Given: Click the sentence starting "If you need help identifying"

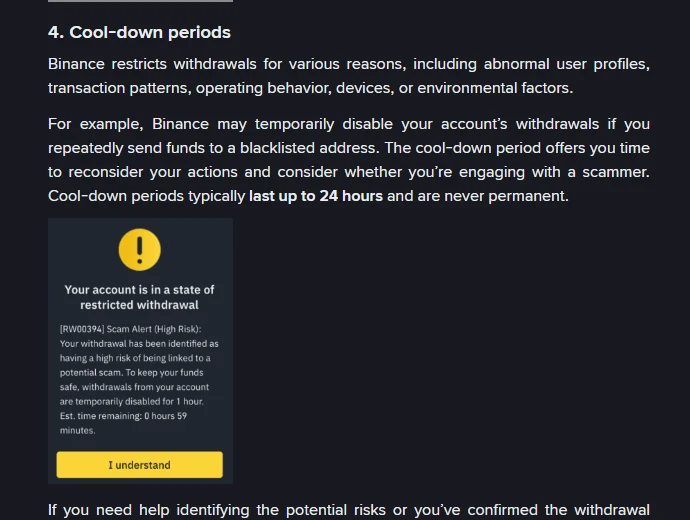Looking at the screenshot, I should point(349,510).
